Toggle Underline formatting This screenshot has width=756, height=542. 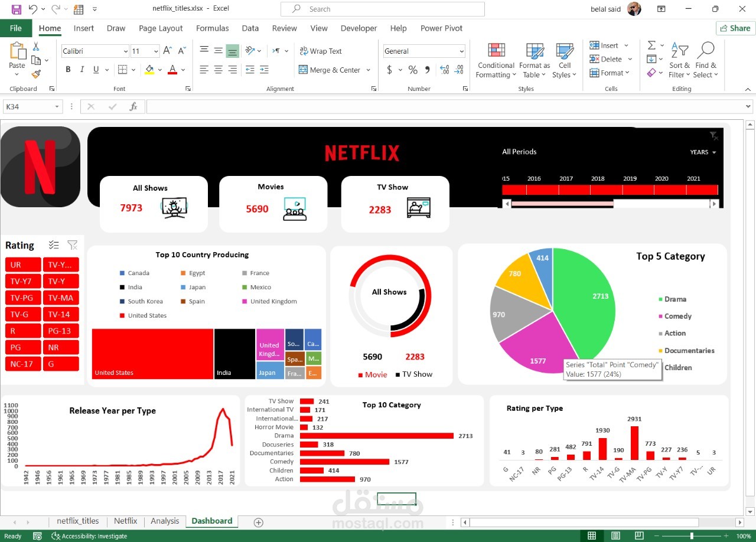click(96, 70)
